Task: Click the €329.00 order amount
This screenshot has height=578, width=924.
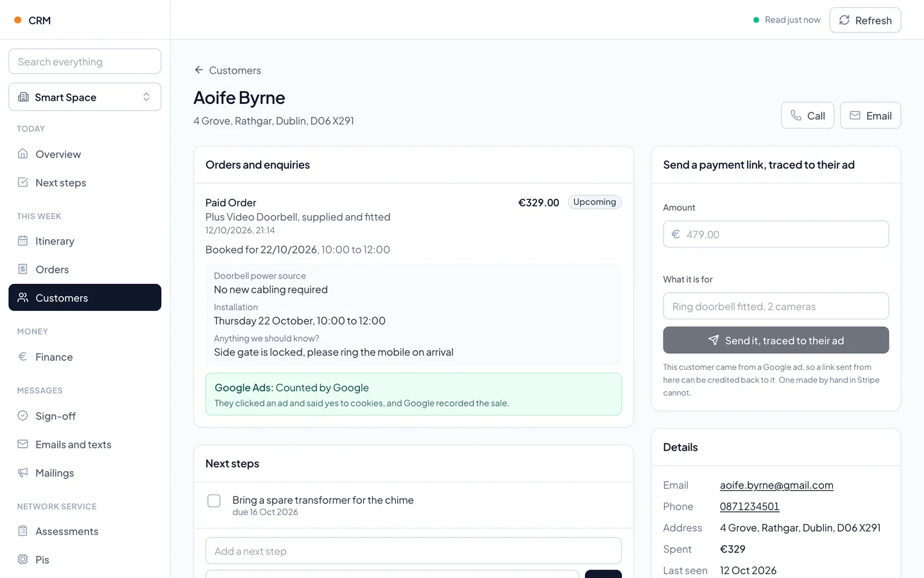Action: tap(539, 203)
